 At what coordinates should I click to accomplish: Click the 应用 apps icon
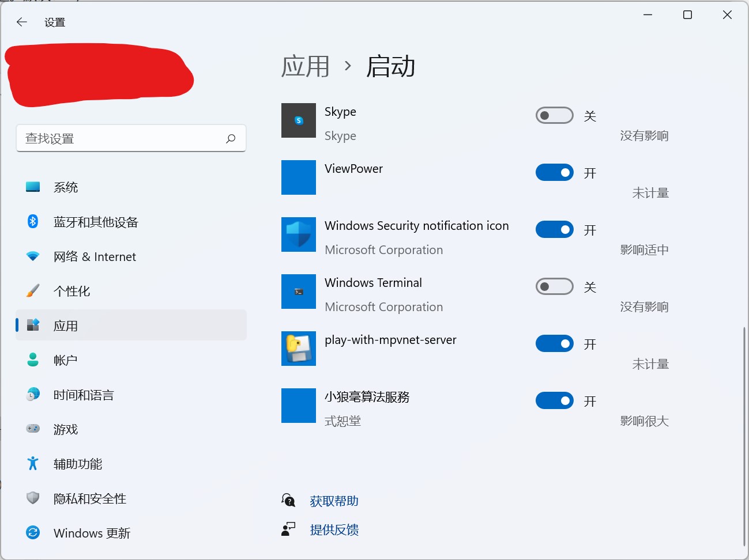[x=33, y=325]
